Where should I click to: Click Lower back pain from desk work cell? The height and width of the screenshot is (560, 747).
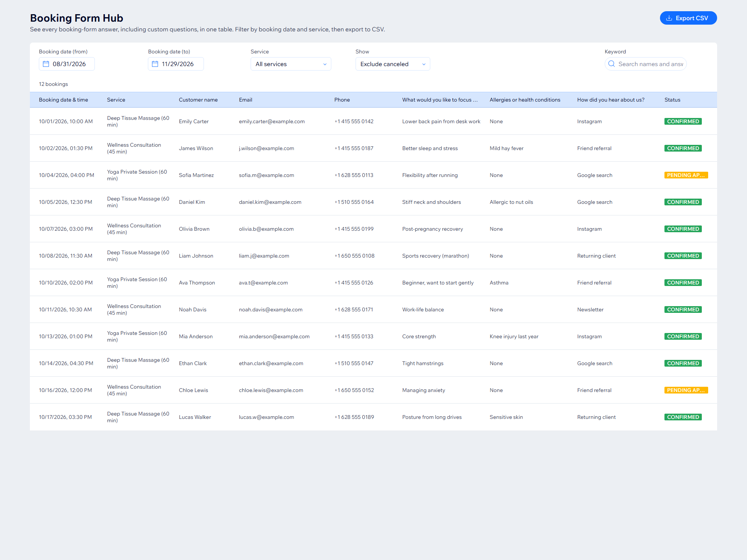441,121
